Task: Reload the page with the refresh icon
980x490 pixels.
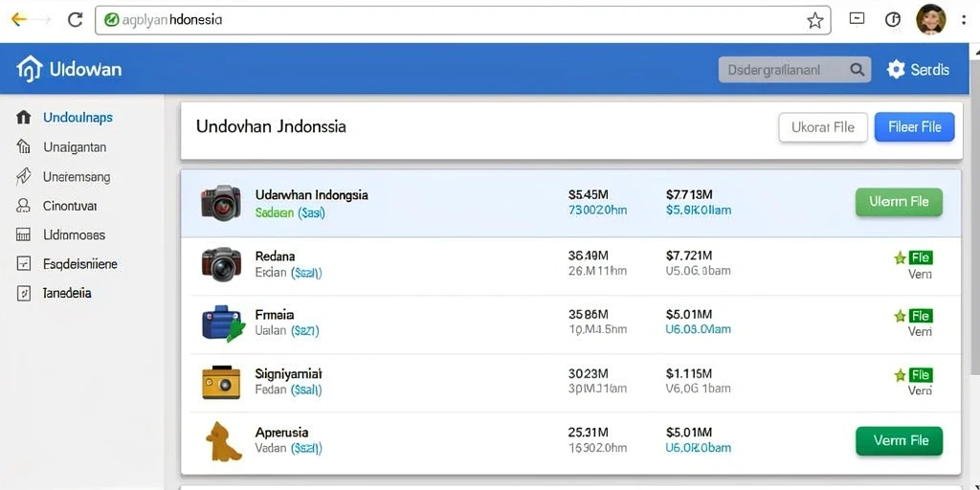Action: (x=75, y=20)
